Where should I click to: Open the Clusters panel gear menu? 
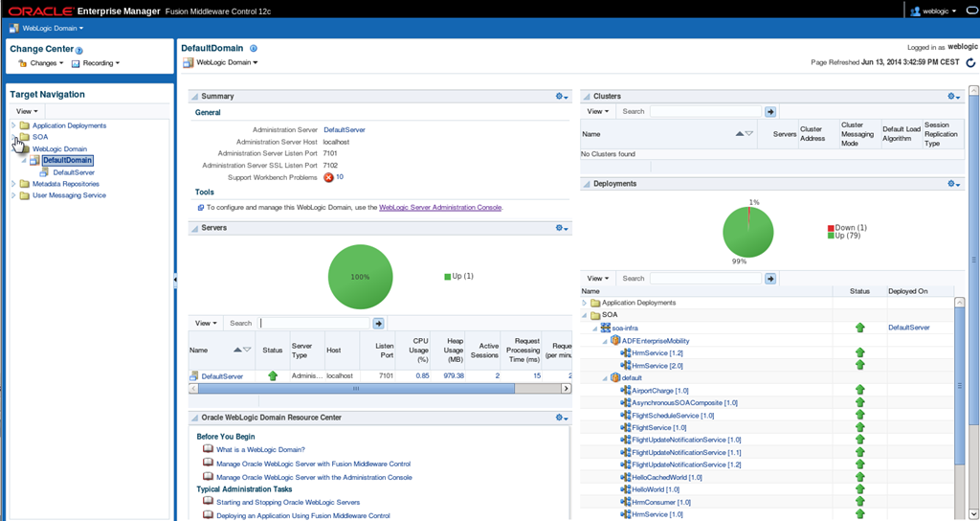(x=954, y=97)
